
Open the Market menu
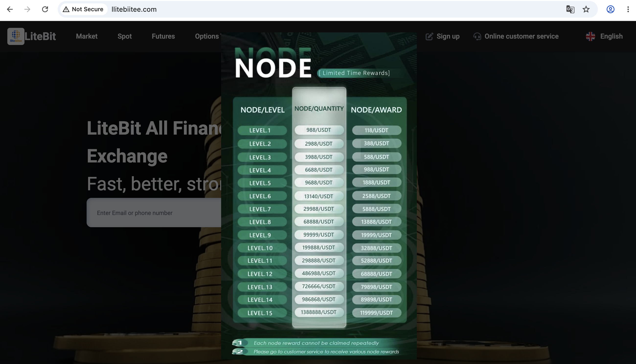coord(87,36)
